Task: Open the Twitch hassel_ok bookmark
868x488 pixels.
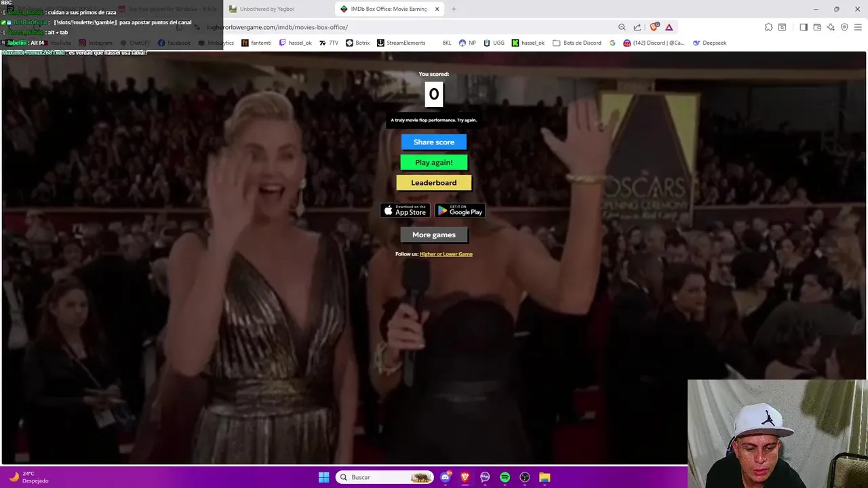Action: tap(296, 43)
